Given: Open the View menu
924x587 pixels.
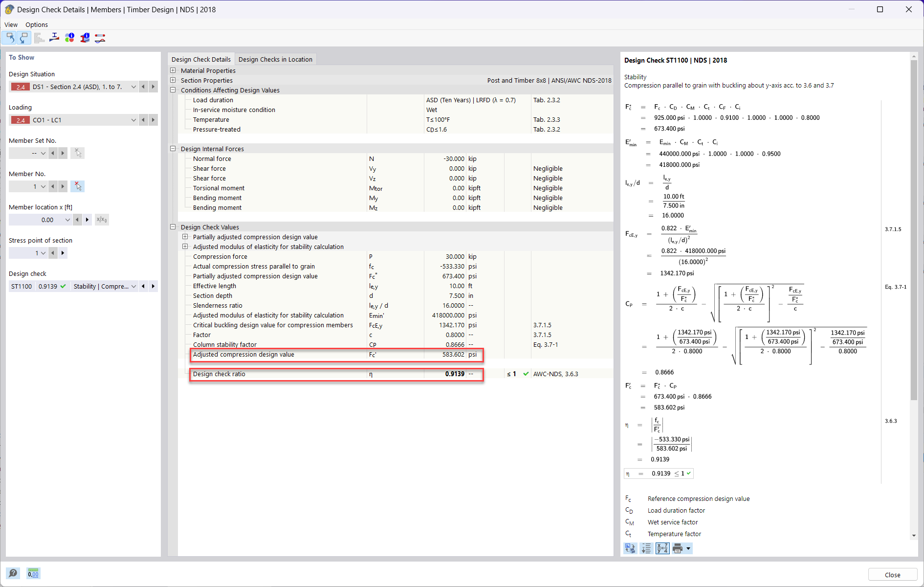Looking at the screenshot, I should coord(11,24).
